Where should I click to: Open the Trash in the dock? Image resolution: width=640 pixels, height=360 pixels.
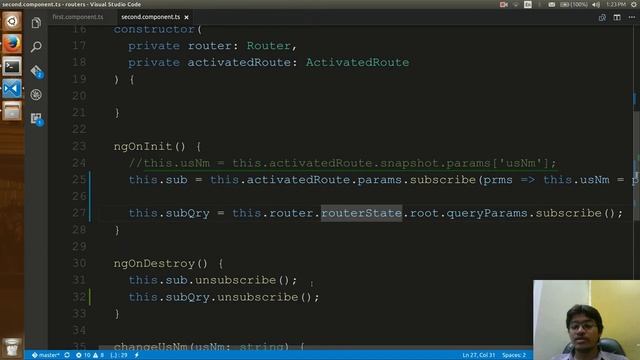coord(12,347)
